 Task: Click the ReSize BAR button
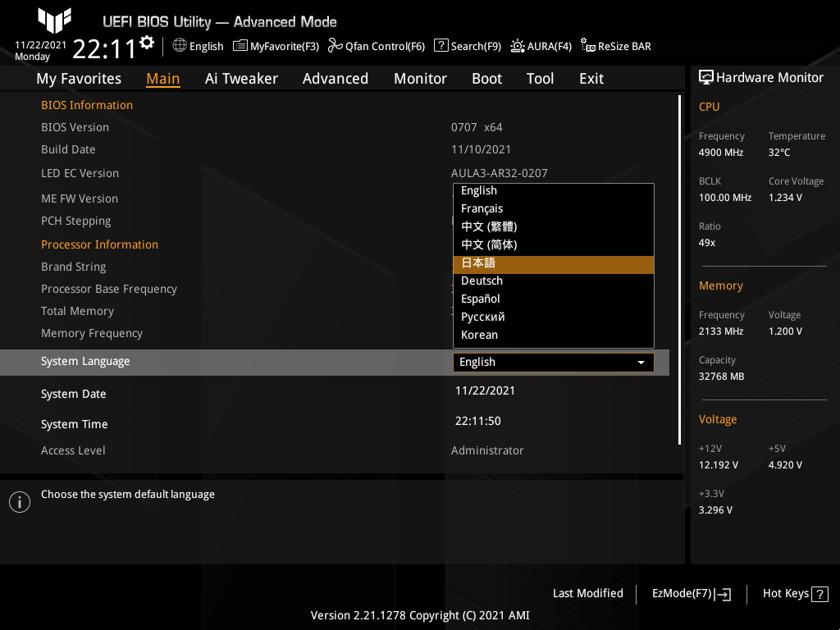tap(616, 46)
